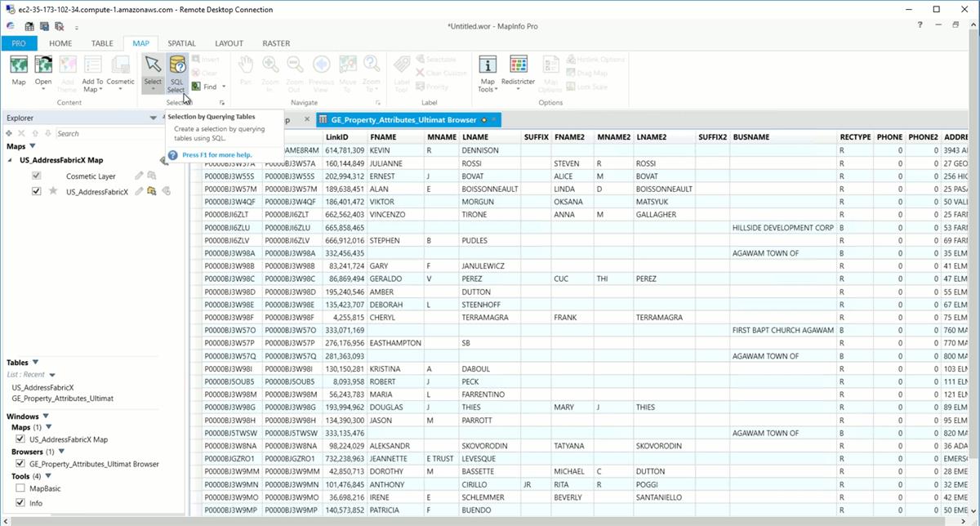Click the Previous View arrow icon
The width and height of the screenshot is (980, 526).
[322, 65]
